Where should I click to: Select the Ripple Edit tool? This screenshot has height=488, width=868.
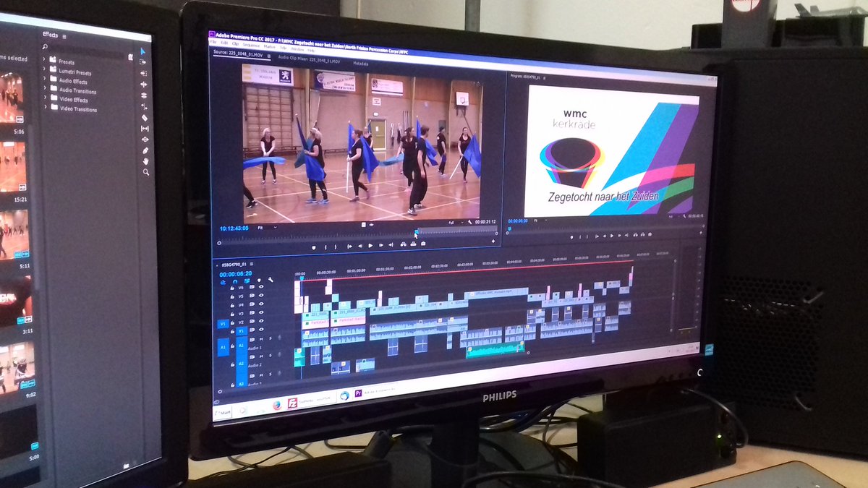(x=143, y=73)
